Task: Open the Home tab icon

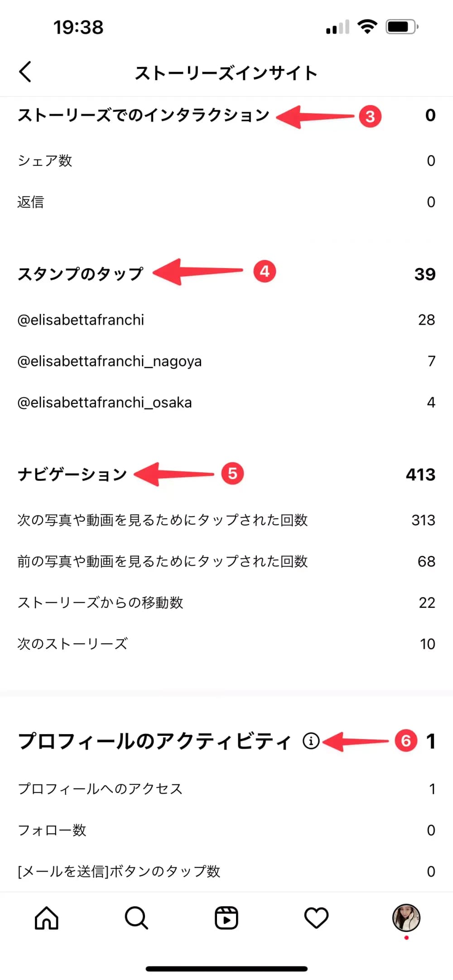Action: pos(47,918)
